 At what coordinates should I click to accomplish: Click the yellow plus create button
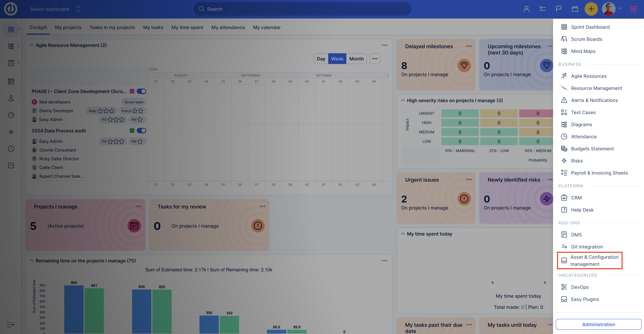591,9
